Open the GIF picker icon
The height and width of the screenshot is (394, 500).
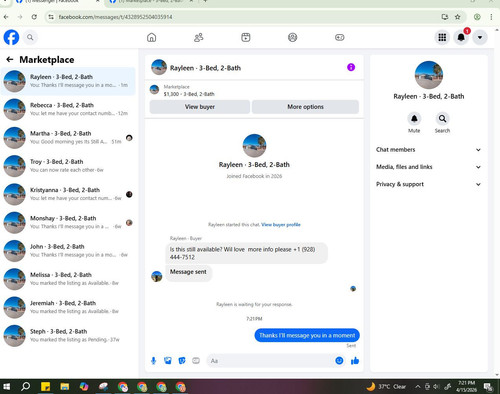tap(196, 361)
